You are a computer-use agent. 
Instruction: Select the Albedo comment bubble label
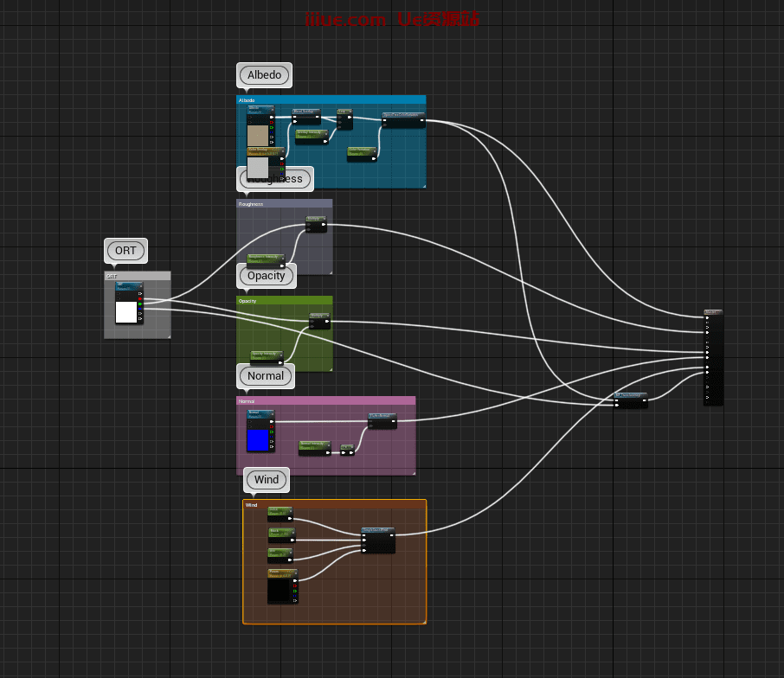pyautogui.click(x=264, y=75)
